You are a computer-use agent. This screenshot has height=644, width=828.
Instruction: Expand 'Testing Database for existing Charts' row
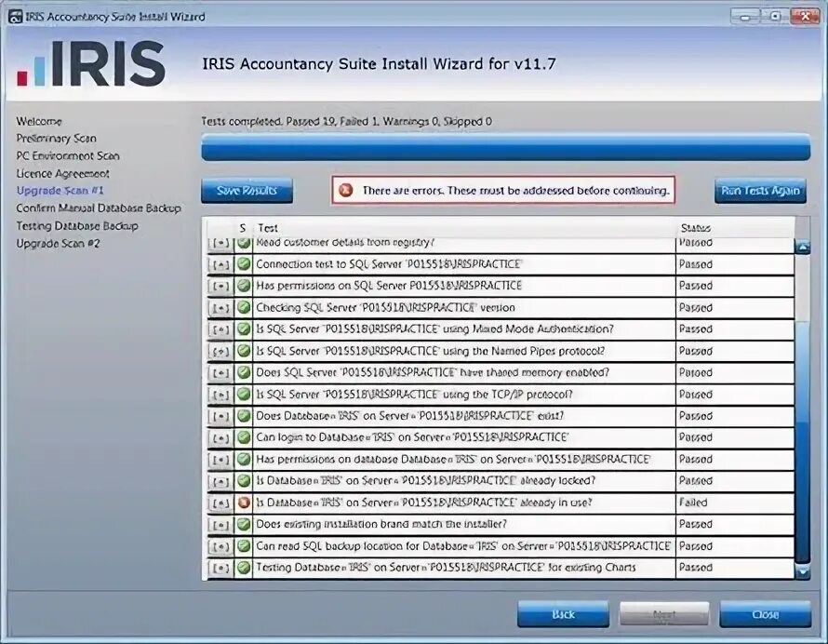(220, 568)
